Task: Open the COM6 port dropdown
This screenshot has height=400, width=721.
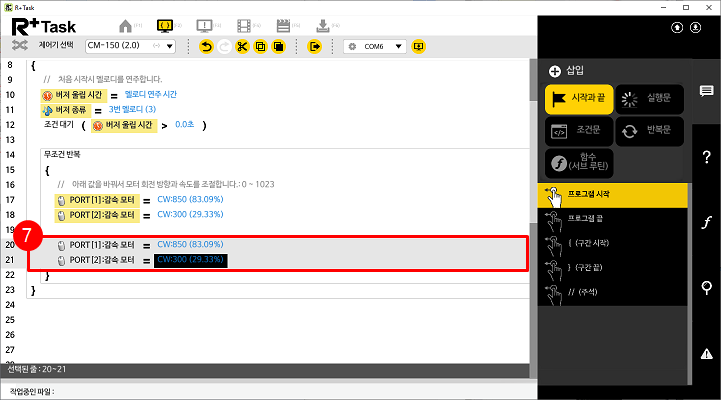Action: 375,46
